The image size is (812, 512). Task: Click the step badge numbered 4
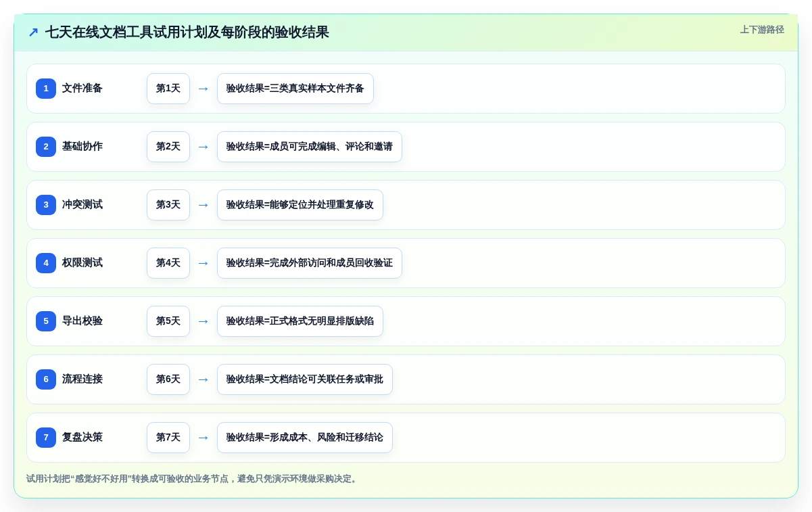click(46, 263)
